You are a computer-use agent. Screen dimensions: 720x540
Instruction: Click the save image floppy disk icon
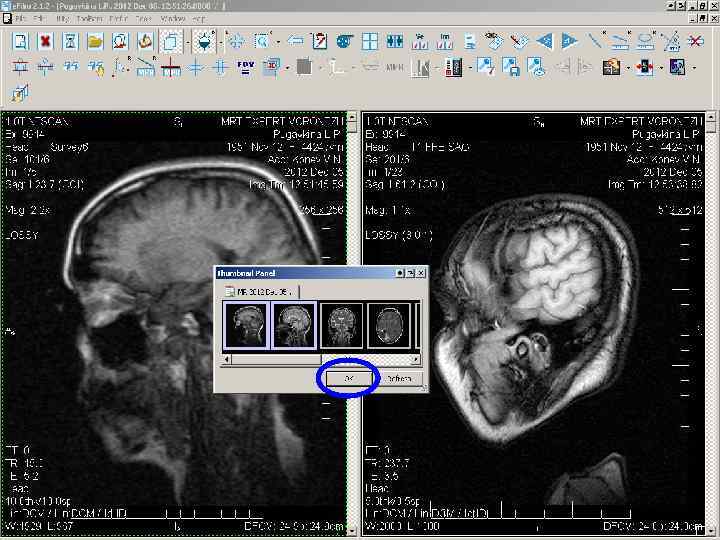click(511, 68)
